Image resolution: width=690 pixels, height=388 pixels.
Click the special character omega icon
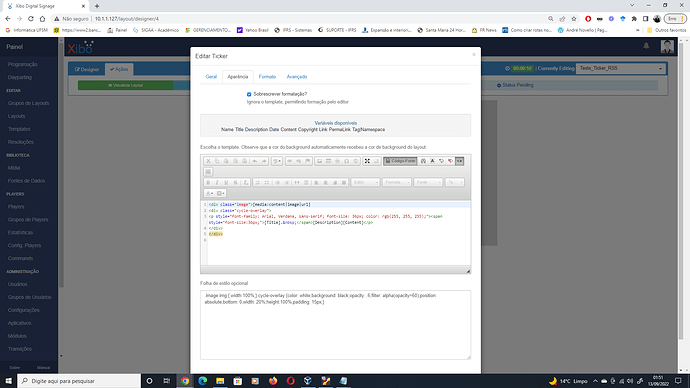tap(347, 161)
